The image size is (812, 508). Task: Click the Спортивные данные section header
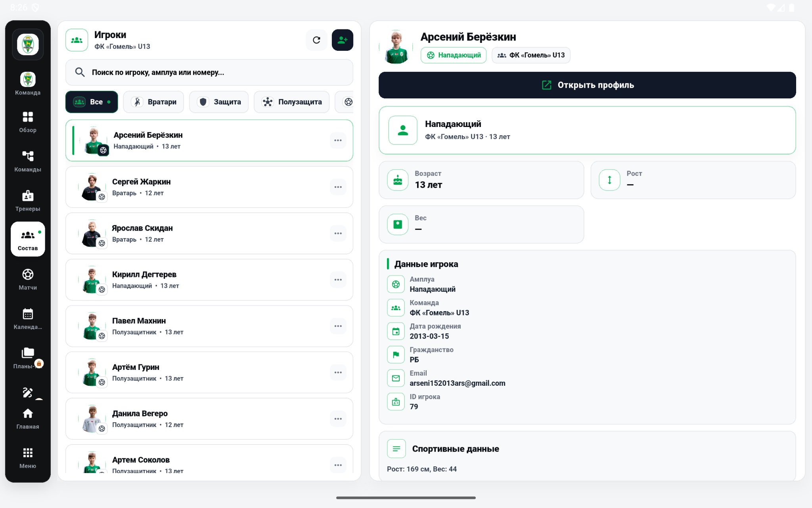click(456, 449)
